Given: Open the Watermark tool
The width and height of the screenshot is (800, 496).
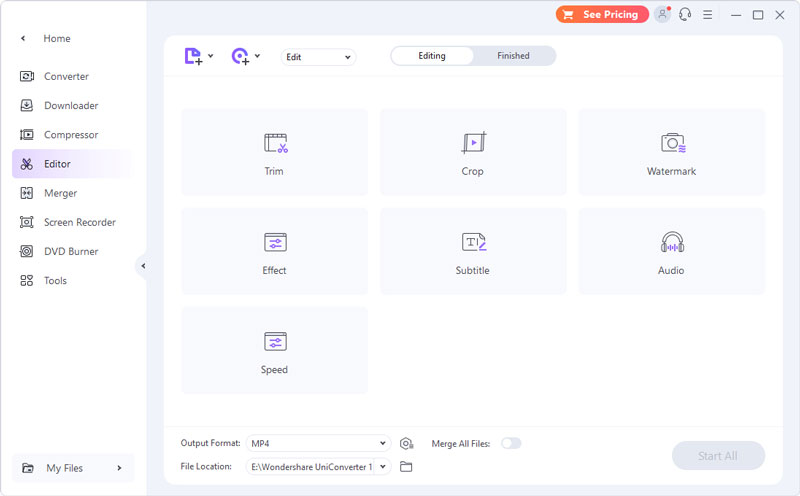Looking at the screenshot, I should (671, 152).
